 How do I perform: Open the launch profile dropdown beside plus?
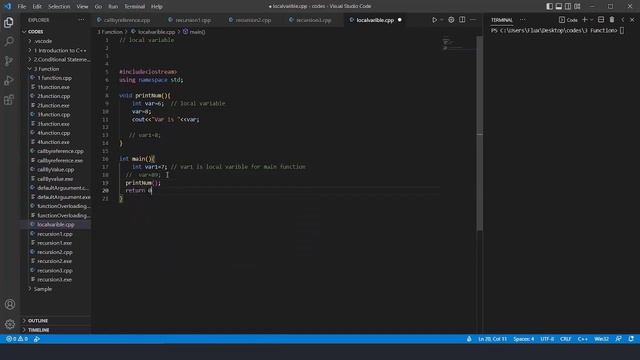591,20
